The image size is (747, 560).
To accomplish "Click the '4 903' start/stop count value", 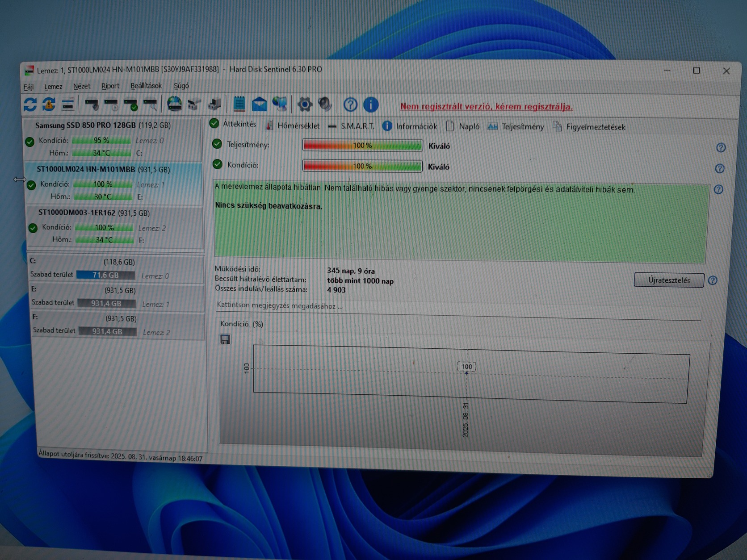I will click(x=336, y=290).
